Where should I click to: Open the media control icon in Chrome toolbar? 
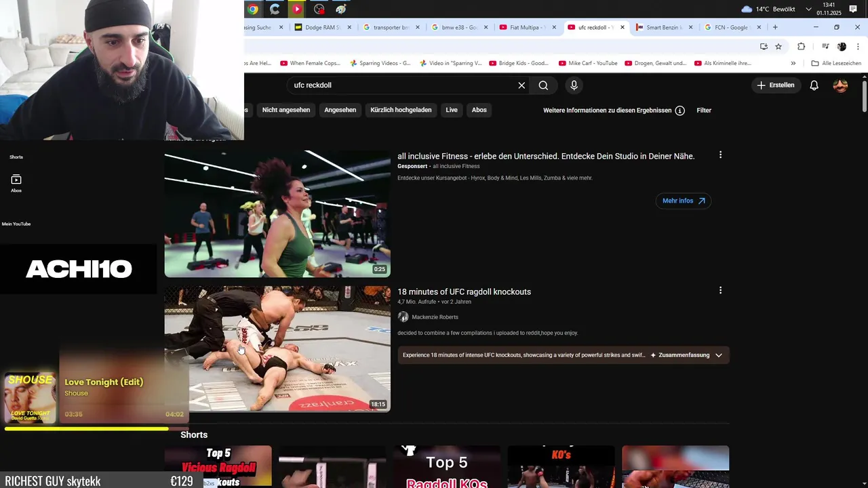[x=825, y=46]
